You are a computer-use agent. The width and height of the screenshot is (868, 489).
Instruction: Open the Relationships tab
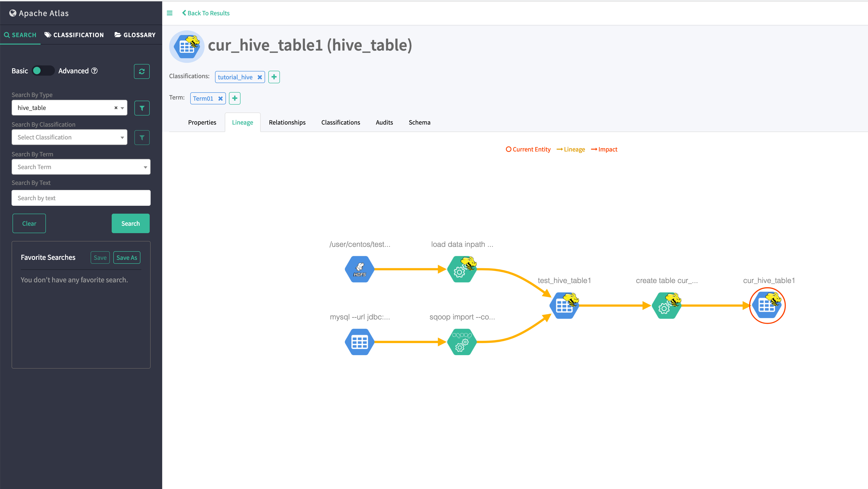pyautogui.click(x=287, y=122)
